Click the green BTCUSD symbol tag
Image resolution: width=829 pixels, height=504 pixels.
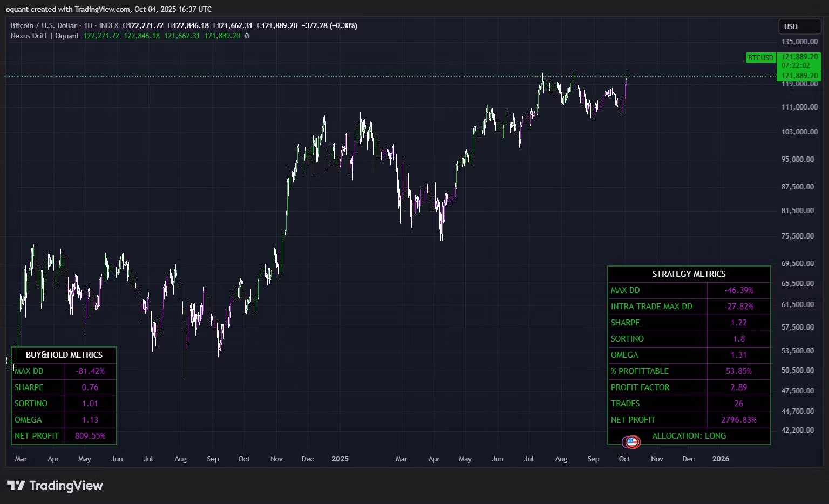pyautogui.click(x=760, y=58)
